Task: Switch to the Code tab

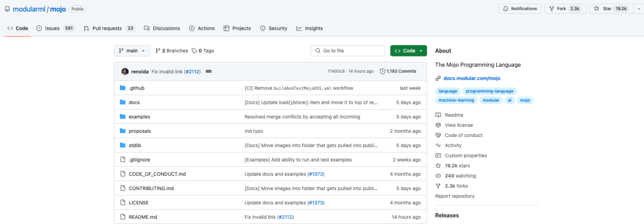Action: coord(18,29)
